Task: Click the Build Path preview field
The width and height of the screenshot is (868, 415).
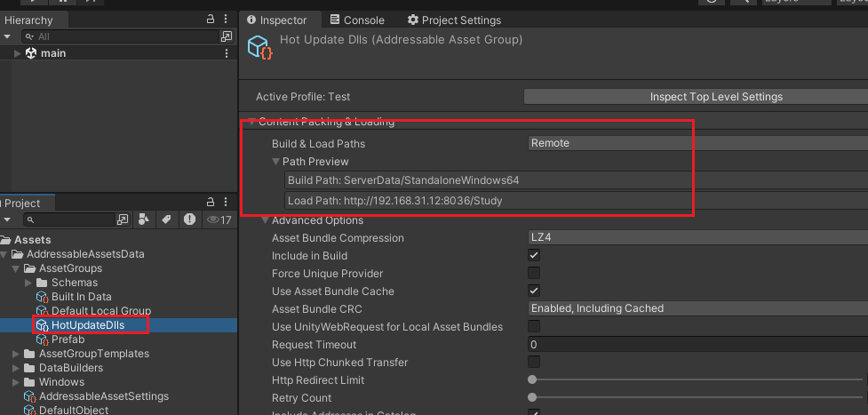Action: 576,180
